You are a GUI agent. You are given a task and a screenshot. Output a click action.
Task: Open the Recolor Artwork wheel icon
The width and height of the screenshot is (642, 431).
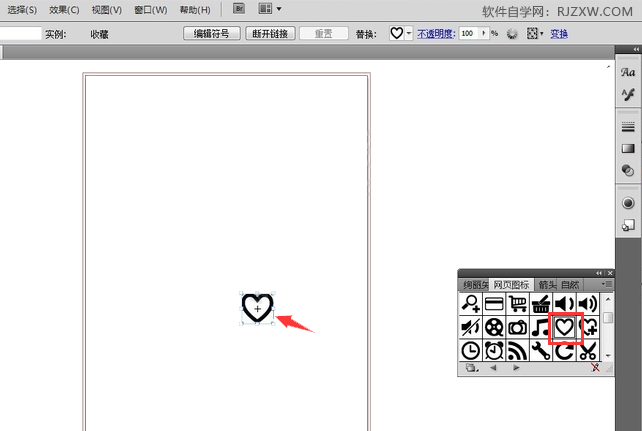pyautogui.click(x=512, y=34)
